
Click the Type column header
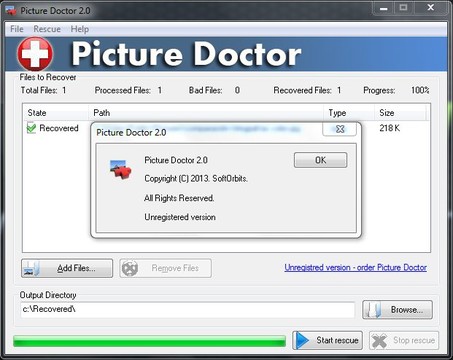[x=349, y=113]
